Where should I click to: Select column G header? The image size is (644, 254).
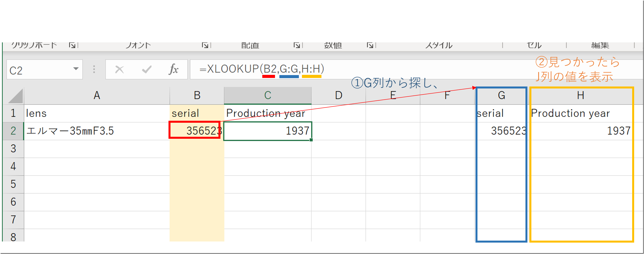tap(502, 95)
